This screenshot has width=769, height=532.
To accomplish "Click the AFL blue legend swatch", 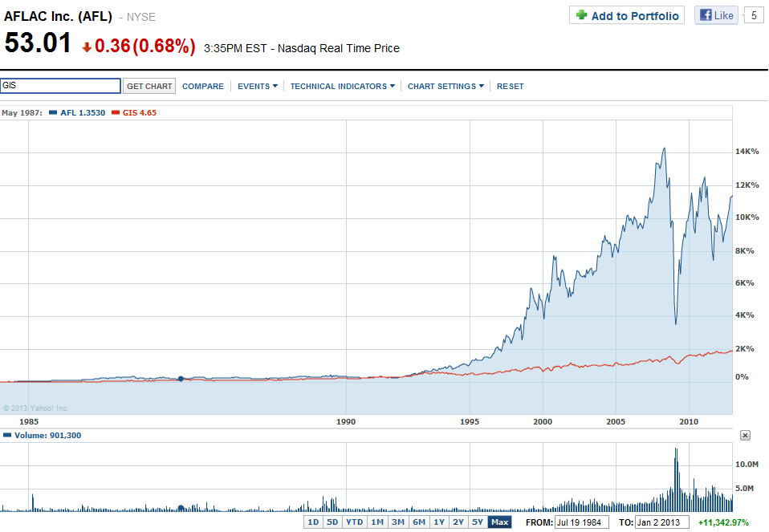I will click(x=53, y=112).
